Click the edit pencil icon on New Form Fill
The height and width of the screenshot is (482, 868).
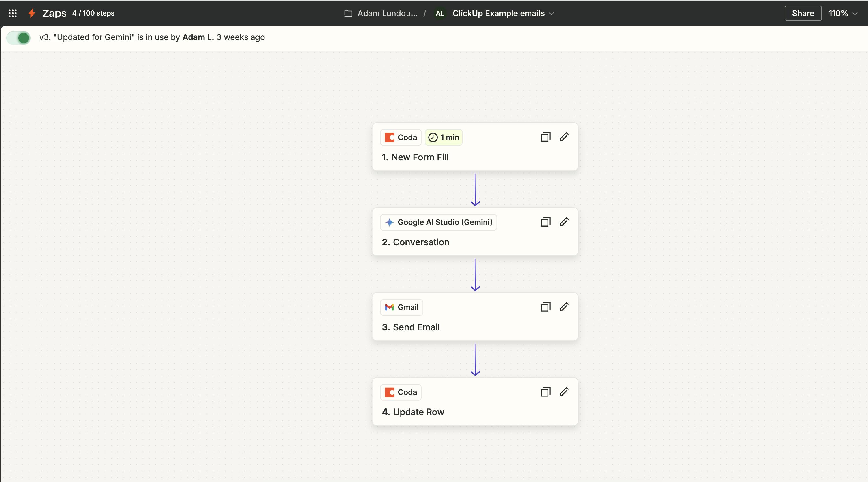(563, 137)
